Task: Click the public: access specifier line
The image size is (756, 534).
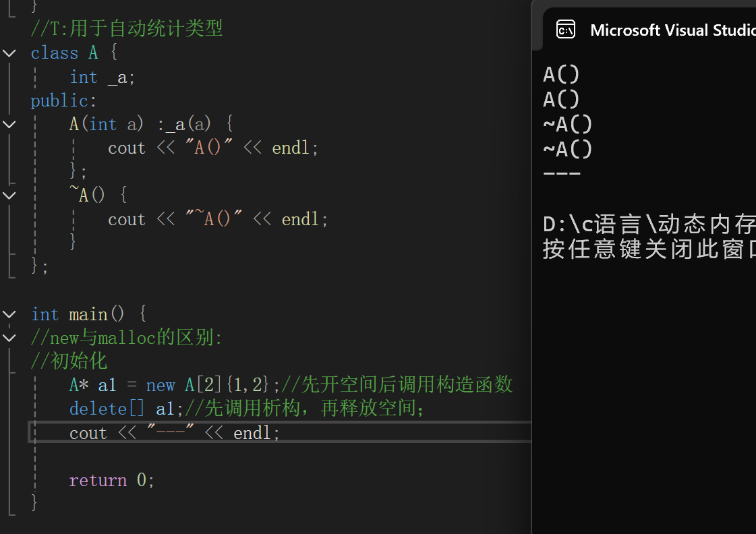Action: pos(63,100)
